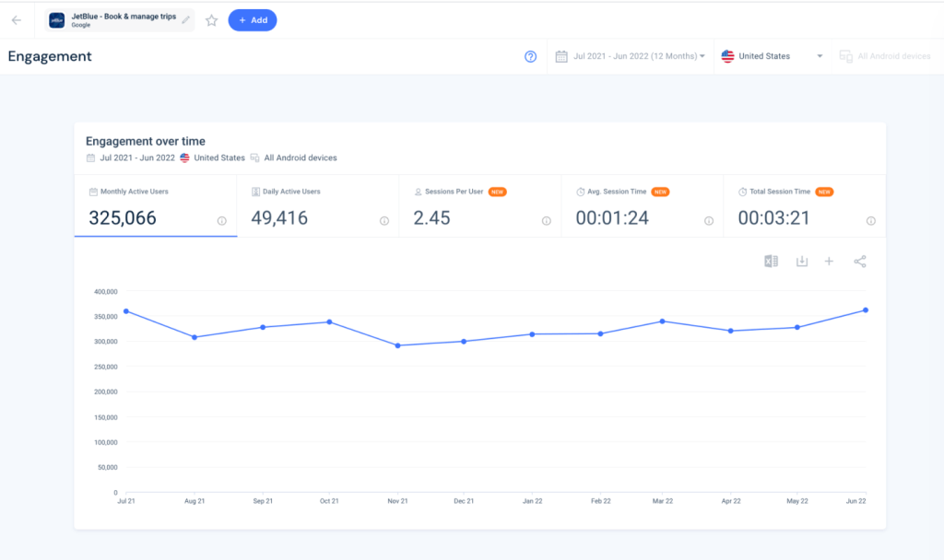Image resolution: width=944 pixels, height=560 pixels.
Task: Favorite the app with the star icon
Action: pos(211,20)
